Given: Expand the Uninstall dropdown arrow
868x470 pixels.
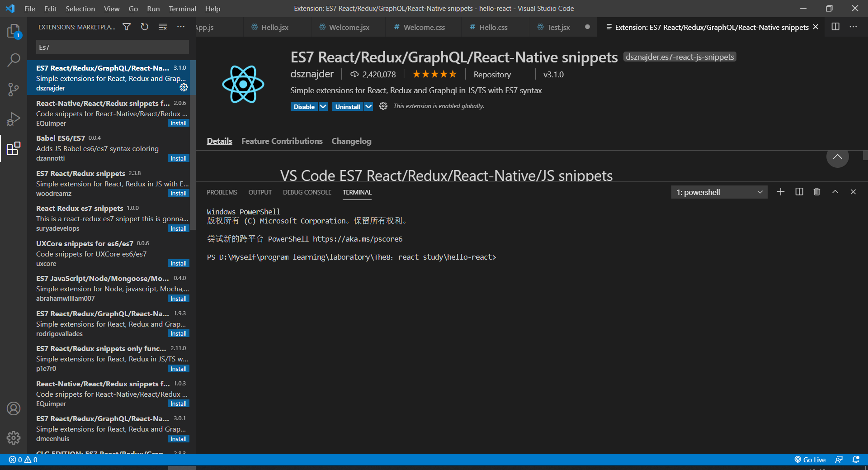Looking at the screenshot, I should [368, 106].
